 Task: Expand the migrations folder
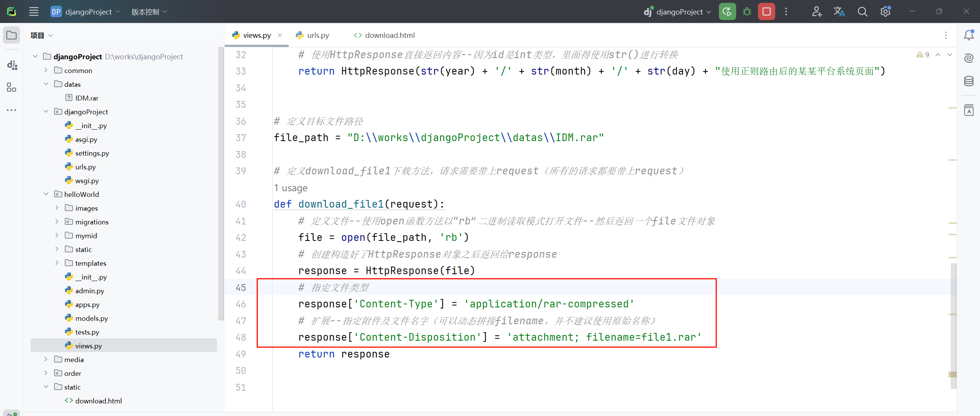pos(57,221)
